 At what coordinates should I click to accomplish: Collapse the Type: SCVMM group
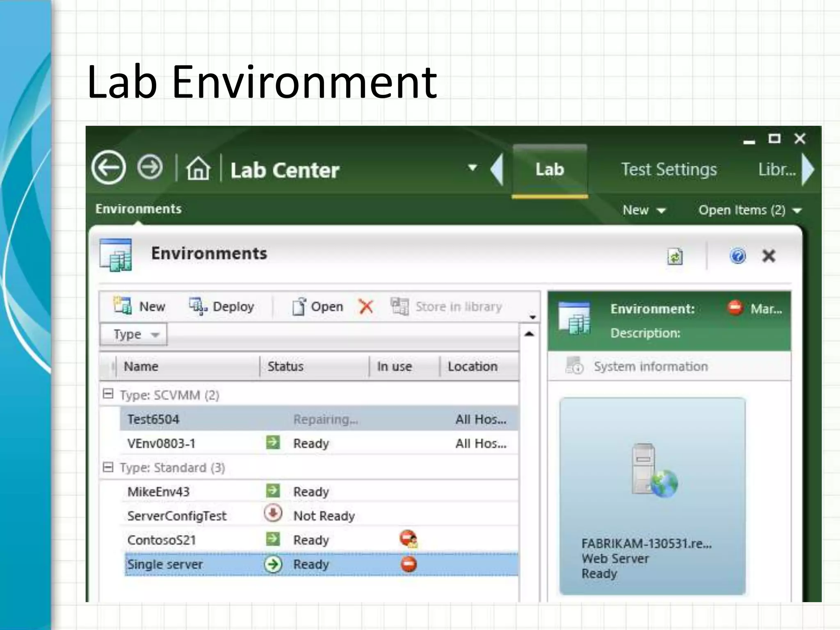(108, 394)
